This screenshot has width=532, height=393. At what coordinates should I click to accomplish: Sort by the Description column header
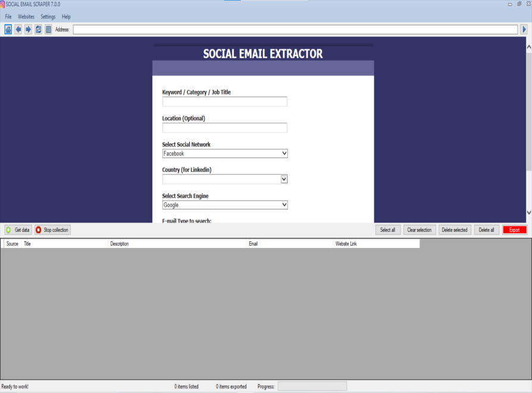point(177,244)
